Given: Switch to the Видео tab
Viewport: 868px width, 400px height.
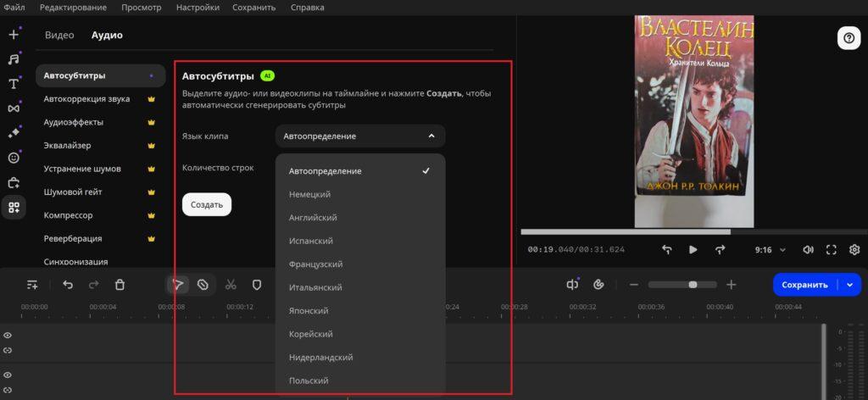Looking at the screenshot, I should (x=59, y=35).
